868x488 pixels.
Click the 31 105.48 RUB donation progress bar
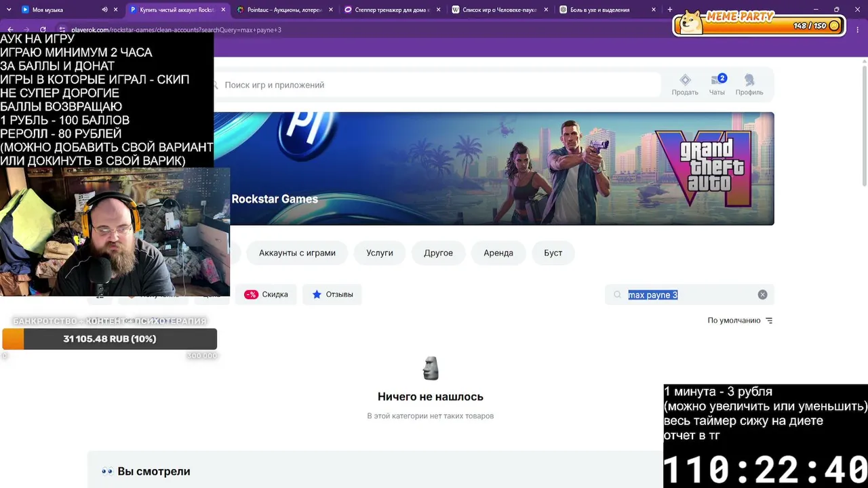(110, 339)
